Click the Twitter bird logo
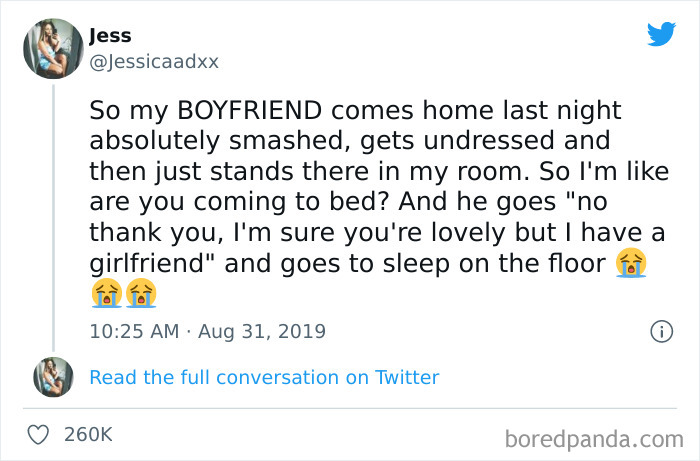This screenshot has width=700, height=461. tap(661, 34)
